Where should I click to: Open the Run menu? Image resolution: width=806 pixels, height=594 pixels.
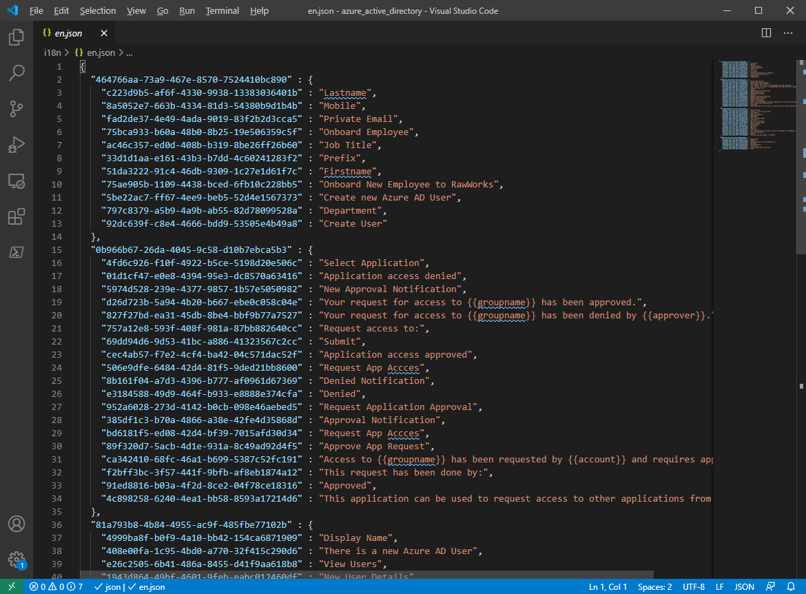tap(187, 11)
